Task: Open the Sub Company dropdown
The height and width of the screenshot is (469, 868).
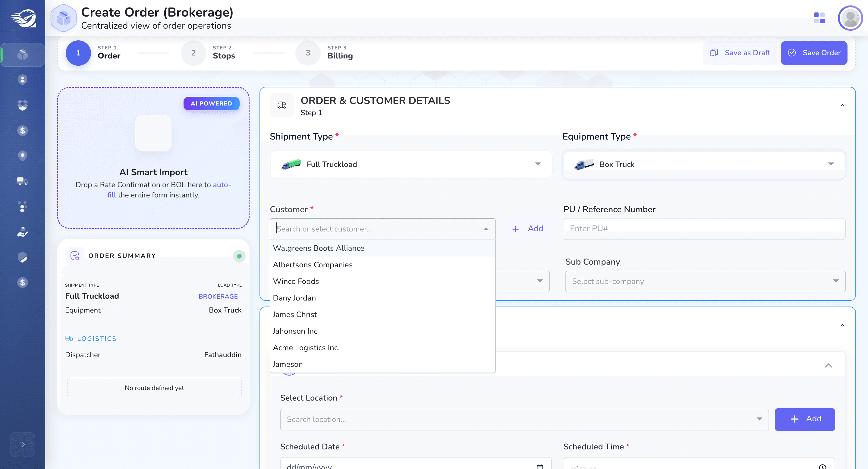Action: click(705, 281)
